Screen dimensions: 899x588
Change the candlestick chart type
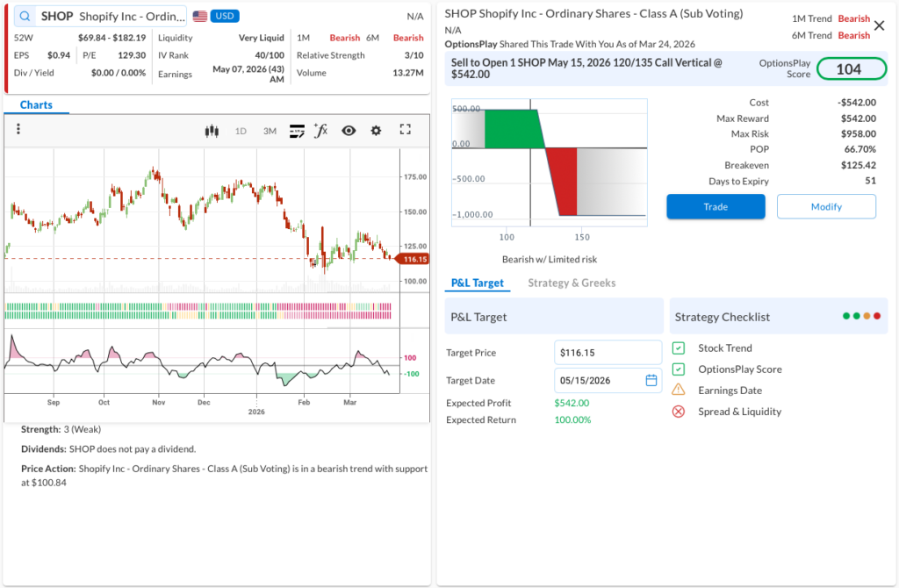pyautogui.click(x=211, y=131)
